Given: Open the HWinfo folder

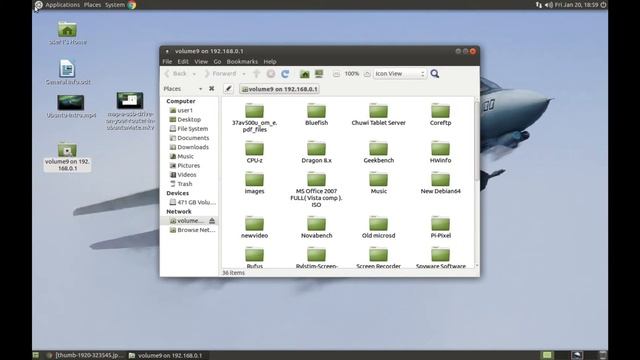Looking at the screenshot, I should click(440, 152).
